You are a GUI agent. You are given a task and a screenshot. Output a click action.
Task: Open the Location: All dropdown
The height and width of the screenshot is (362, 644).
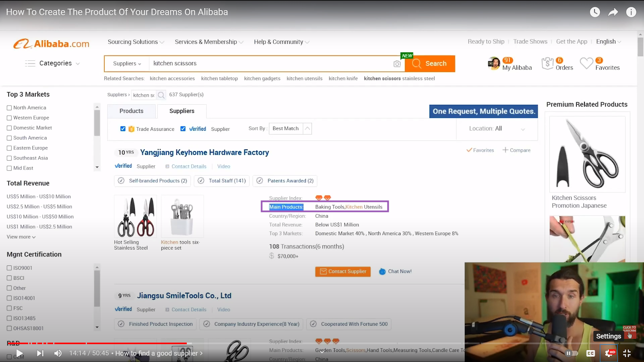497,128
